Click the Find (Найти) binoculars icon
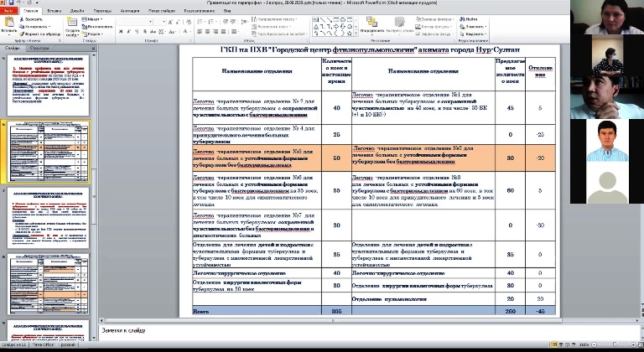 (462, 19)
